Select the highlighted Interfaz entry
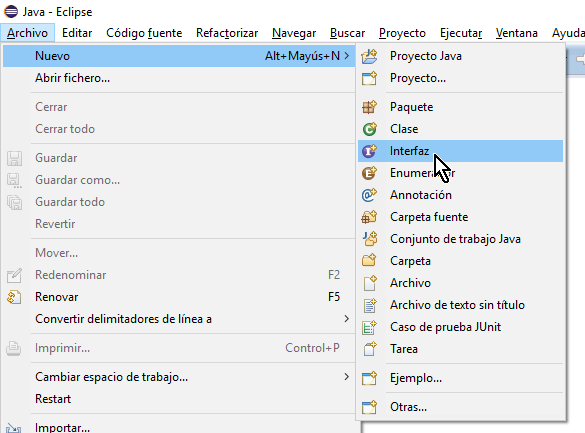585x433 pixels. tap(460, 151)
